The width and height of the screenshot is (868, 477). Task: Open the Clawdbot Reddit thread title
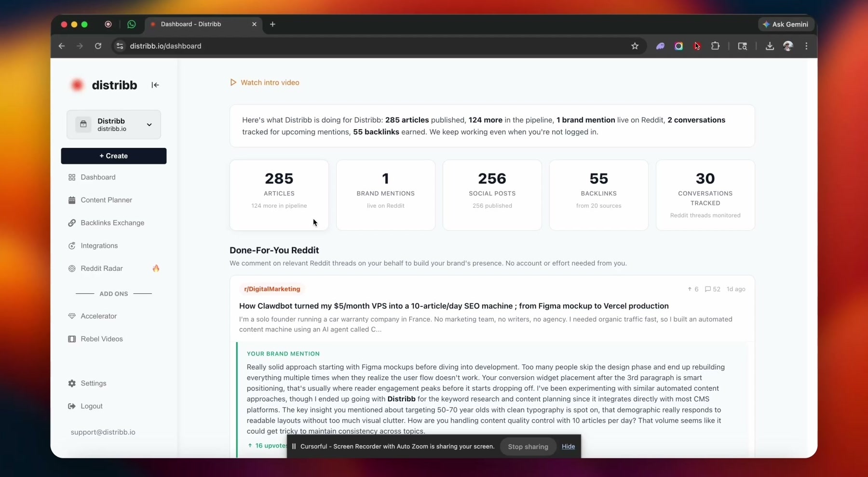[454, 306]
